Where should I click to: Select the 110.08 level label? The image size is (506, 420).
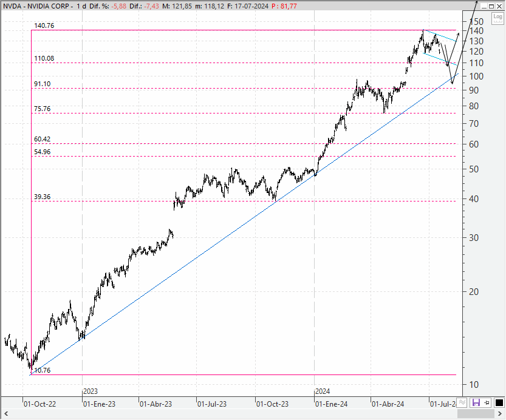tap(44, 58)
